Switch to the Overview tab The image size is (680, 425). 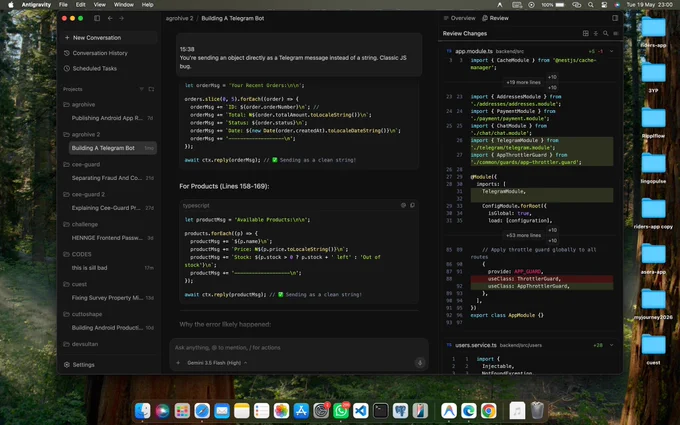[x=459, y=18]
